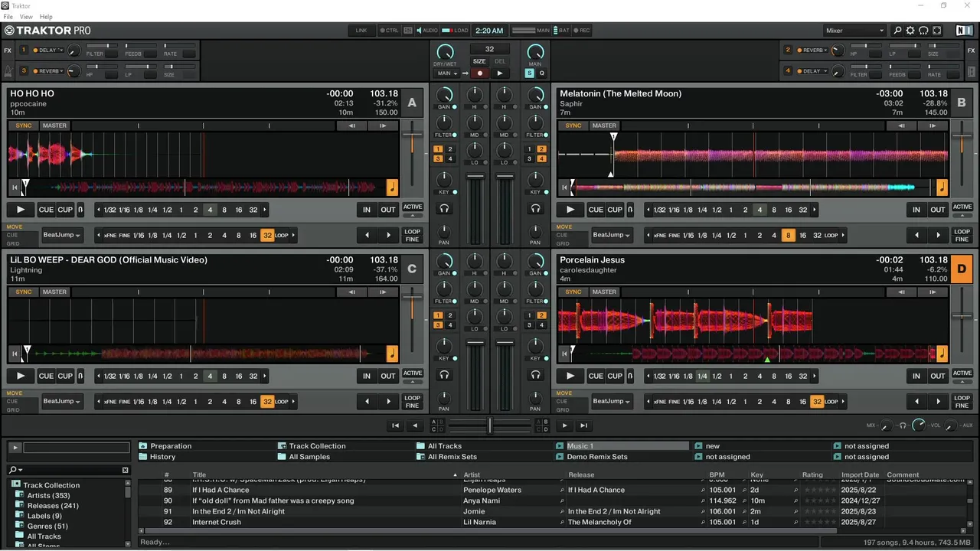Click the LINK button in header
980x551 pixels.
(361, 31)
